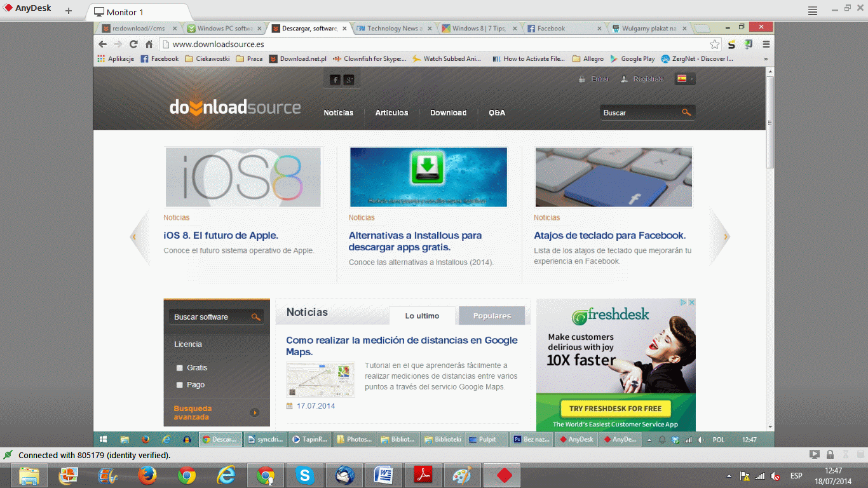Click TRY FRESHDESK FOR FREE button

[x=615, y=409]
